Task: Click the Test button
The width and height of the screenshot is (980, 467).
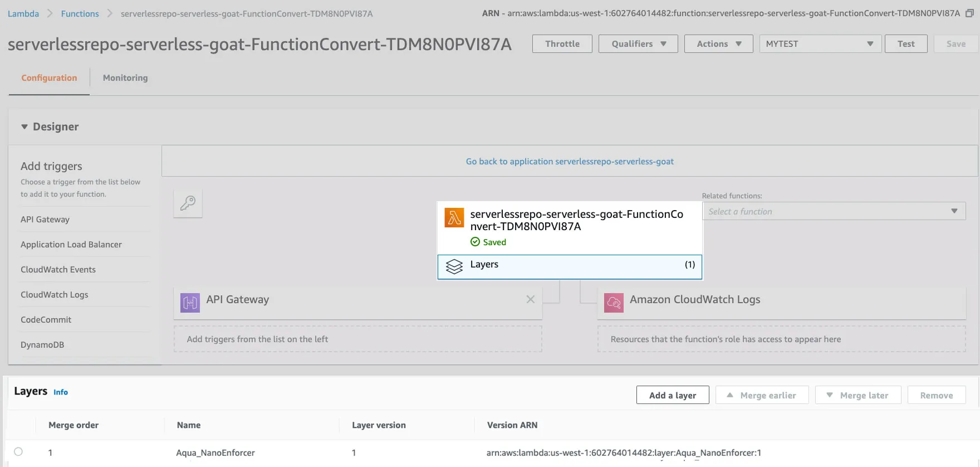Action: pyautogui.click(x=906, y=44)
